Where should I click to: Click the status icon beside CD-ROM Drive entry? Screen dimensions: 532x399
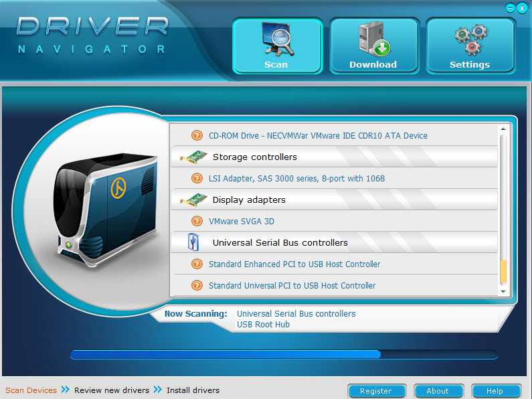(x=197, y=135)
